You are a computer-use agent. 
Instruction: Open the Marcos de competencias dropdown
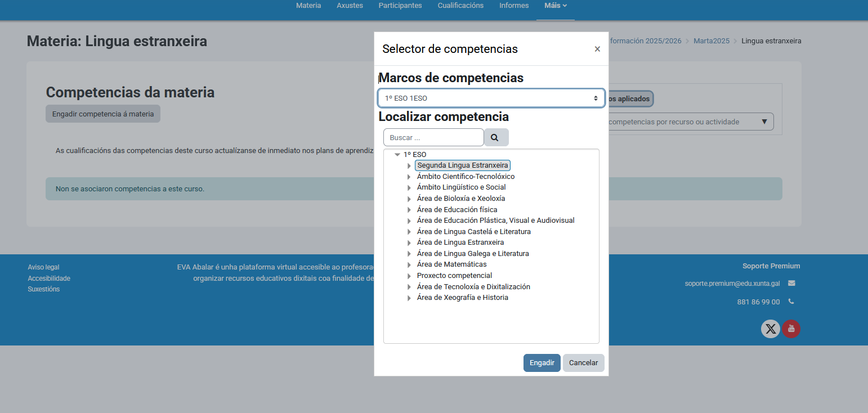tap(491, 98)
